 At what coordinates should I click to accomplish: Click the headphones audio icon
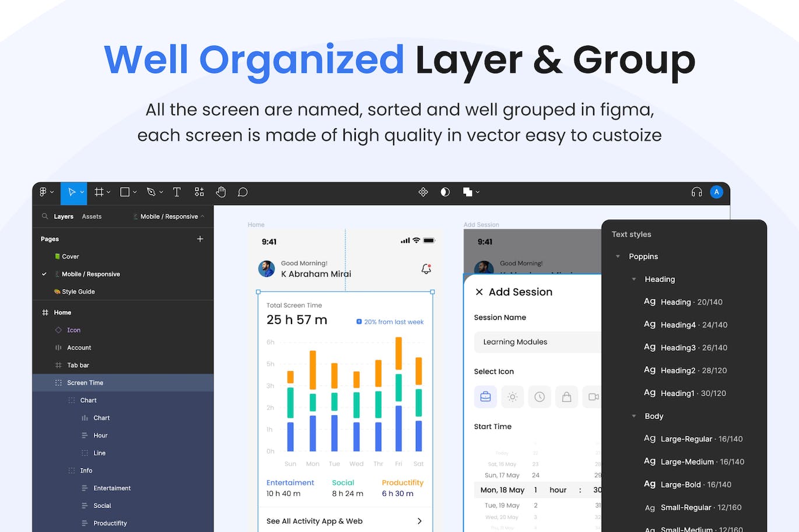coord(696,192)
